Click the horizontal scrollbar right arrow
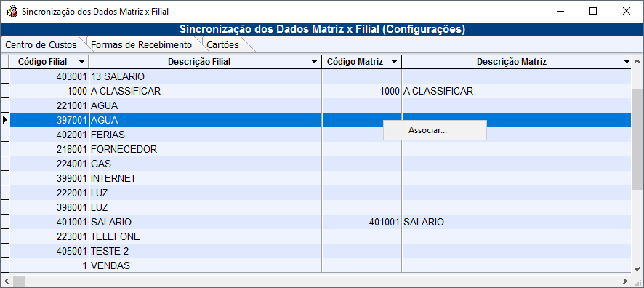Image resolution: width=644 pixels, height=288 pixels. (624, 281)
